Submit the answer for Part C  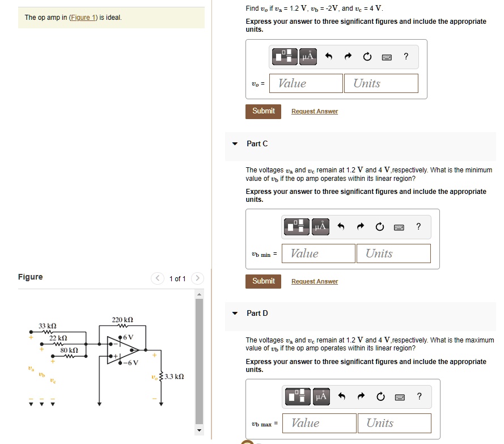pyautogui.click(x=263, y=281)
